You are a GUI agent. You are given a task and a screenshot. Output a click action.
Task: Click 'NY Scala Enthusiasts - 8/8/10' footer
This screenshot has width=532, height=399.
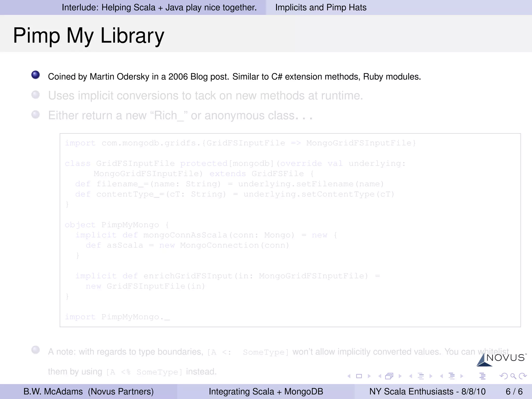pos(427,391)
